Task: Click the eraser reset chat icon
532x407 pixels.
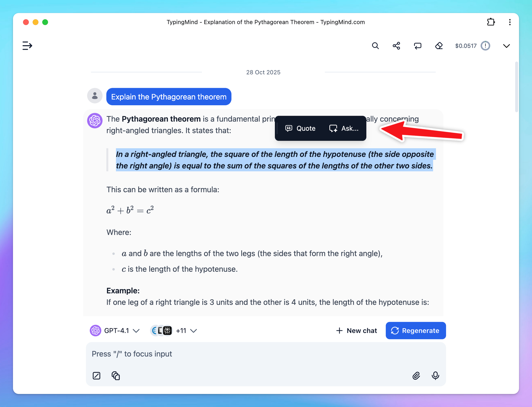Action: click(x=439, y=46)
